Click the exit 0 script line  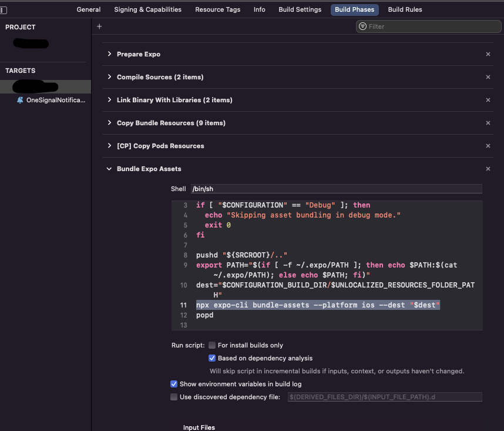[217, 225]
